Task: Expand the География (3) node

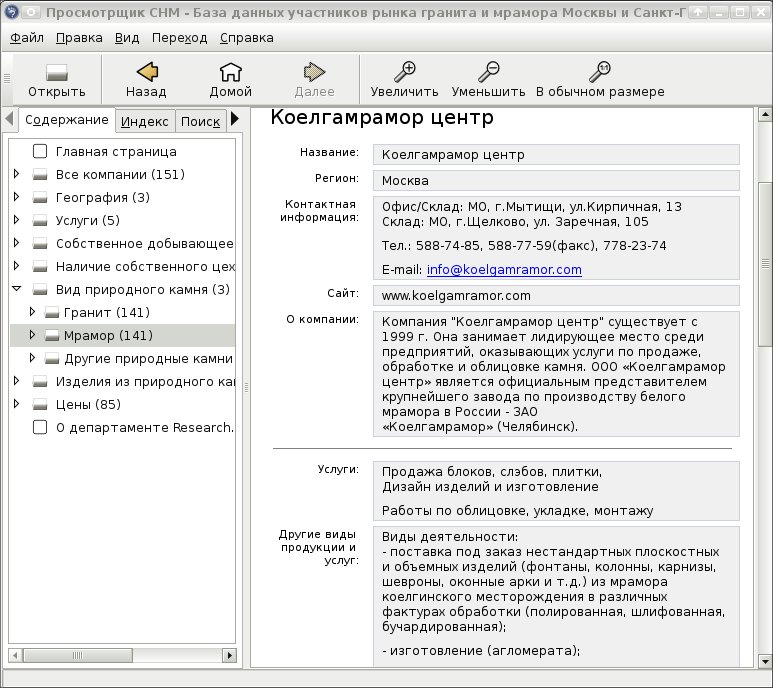Action: (16, 197)
